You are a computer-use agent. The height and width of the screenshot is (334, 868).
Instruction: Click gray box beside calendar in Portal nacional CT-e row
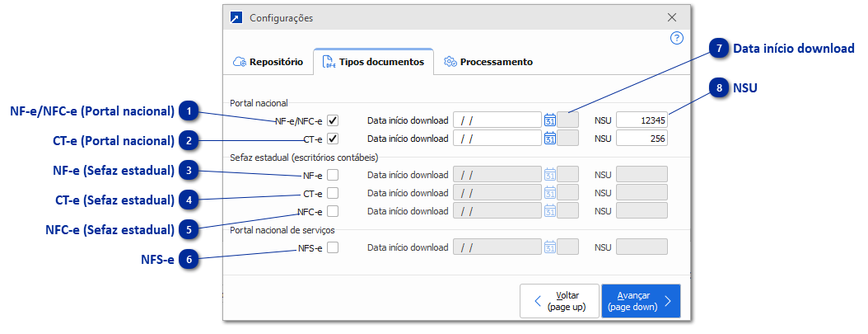pos(568,138)
